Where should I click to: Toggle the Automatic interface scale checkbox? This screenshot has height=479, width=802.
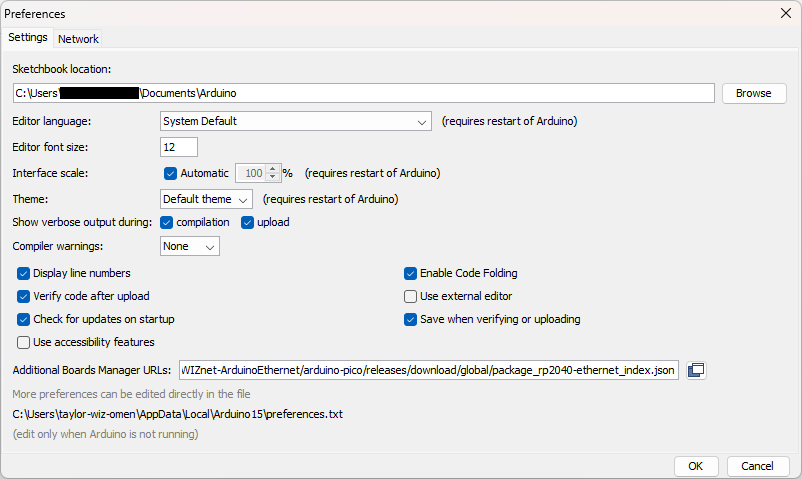tap(170, 173)
